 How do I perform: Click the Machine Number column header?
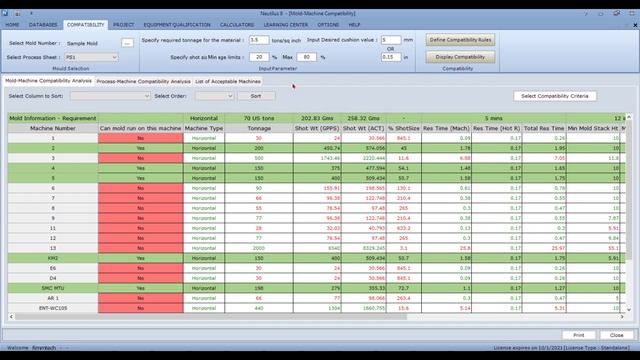pyautogui.click(x=53, y=128)
